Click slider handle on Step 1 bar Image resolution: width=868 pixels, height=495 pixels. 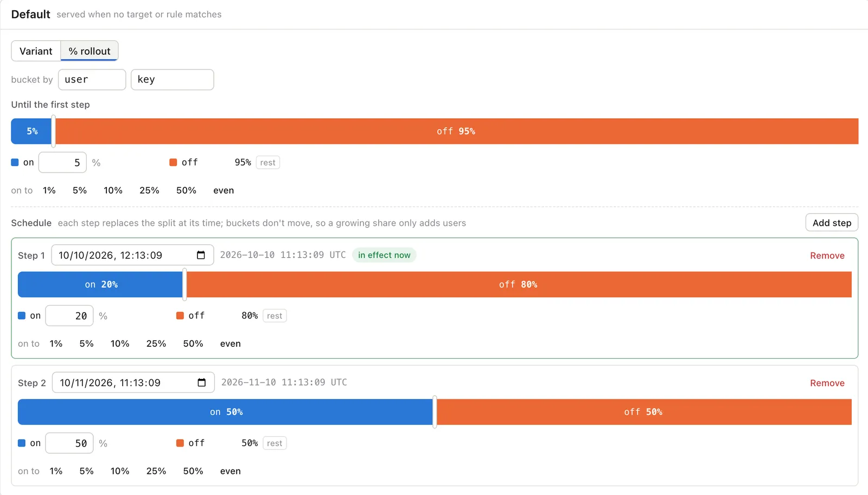(184, 284)
